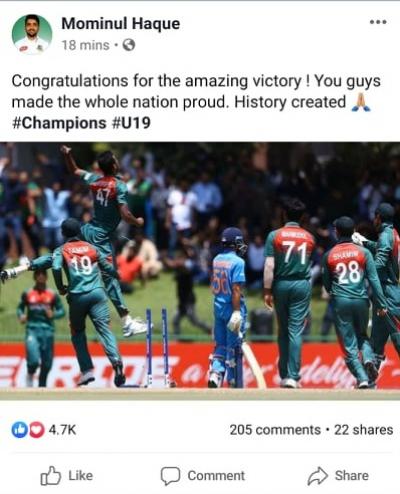Open the 205 comments link
The image size is (400, 494).
pyautogui.click(x=275, y=430)
